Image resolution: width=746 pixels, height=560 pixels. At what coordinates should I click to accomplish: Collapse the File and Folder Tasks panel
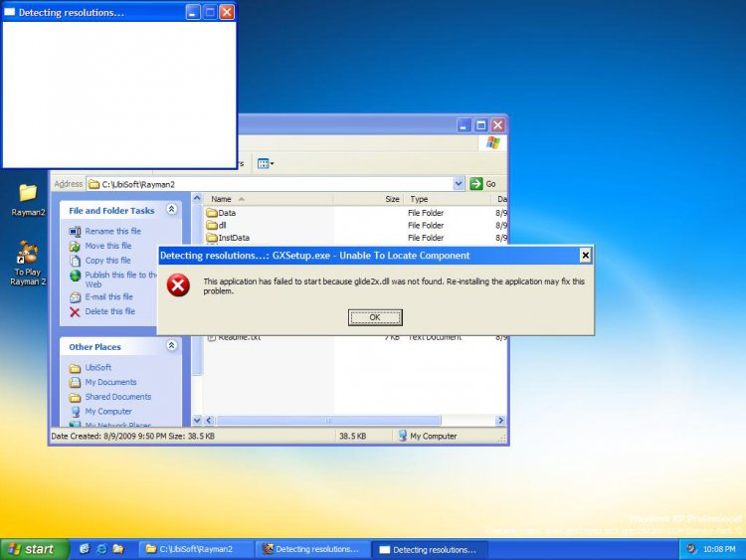tap(171, 210)
